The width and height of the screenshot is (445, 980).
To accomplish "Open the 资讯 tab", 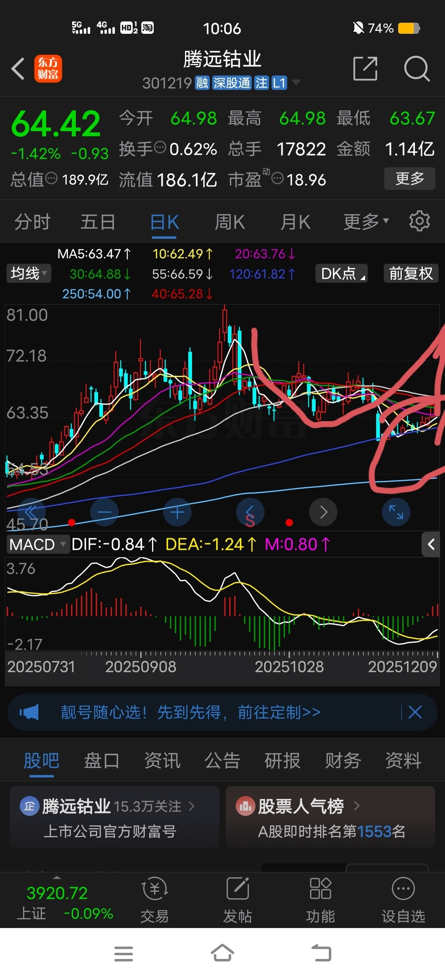I will click(x=162, y=760).
